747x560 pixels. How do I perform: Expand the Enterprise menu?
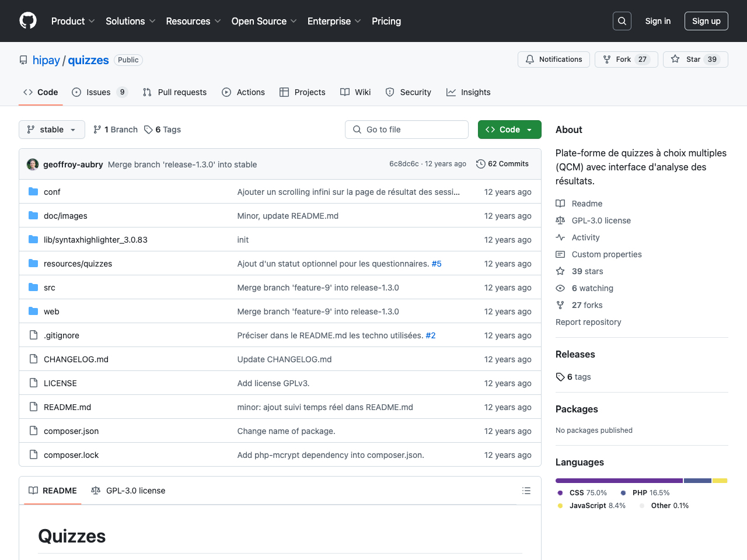click(x=334, y=21)
